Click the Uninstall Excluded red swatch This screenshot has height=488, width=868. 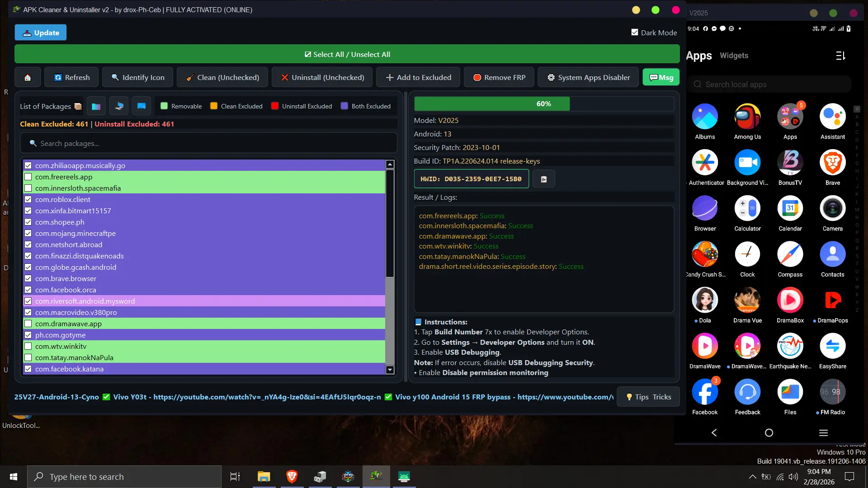(274, 106)
